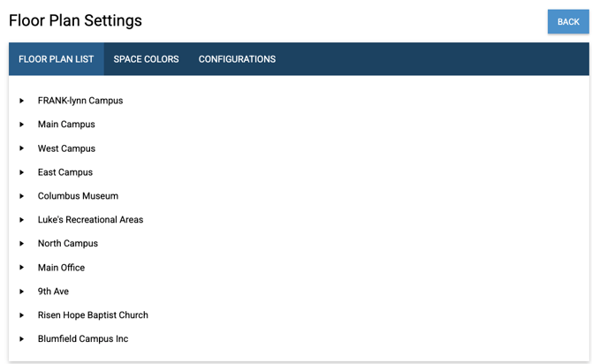
Task: Click the arrow beside East Campus
Action: (x=22, y=172)
